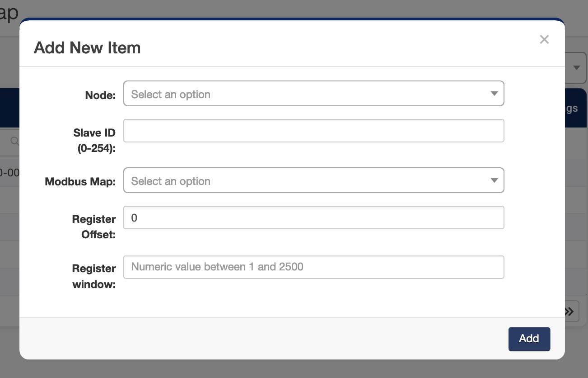588x378 pixels.
Task: Click the Modbus Map label
Action: (x=80, y=182)
